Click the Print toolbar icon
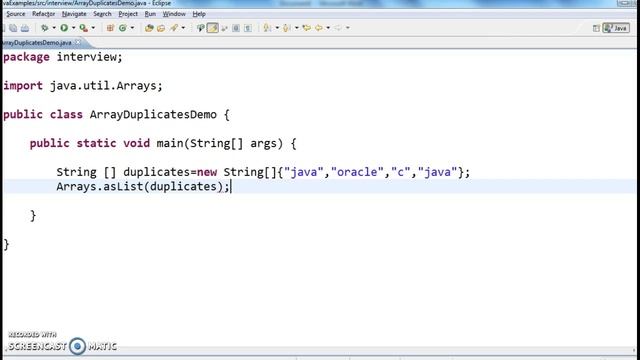640x360 pixels. click(25, 28)
